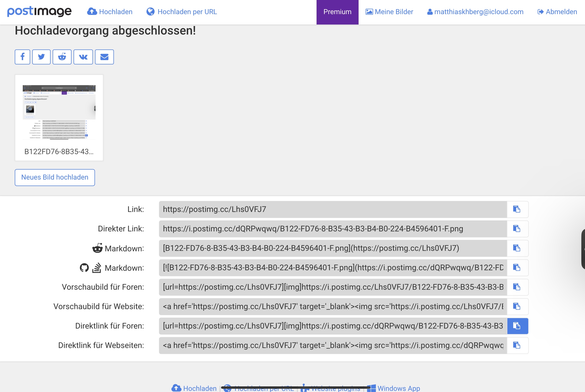The height and width of the screenshot is (392, 585).
Task: Copy the Reddit Markdown code
Action: (517, 248)
